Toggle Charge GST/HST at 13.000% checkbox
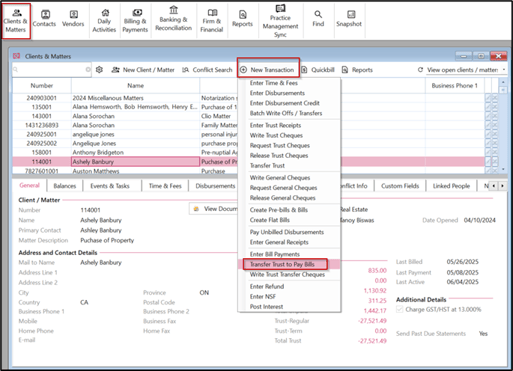The height and width of the screenshot is (371, 513). [399, 309]
